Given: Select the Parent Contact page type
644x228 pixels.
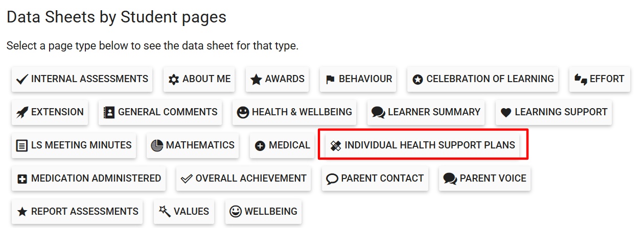Looking at the screenshot, I should [375, 179].
